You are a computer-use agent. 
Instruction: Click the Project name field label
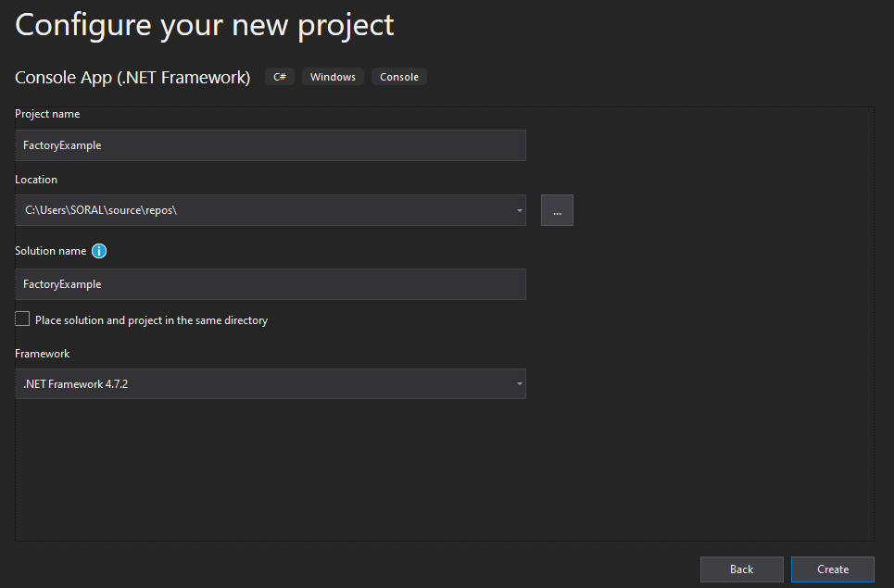click(x=47, y=114)
